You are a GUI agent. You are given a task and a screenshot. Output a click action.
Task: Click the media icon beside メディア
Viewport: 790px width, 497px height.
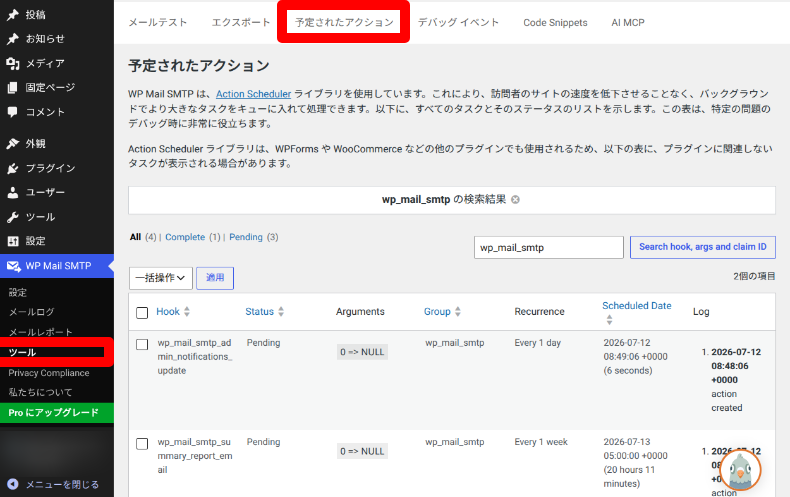click(13, 64)
